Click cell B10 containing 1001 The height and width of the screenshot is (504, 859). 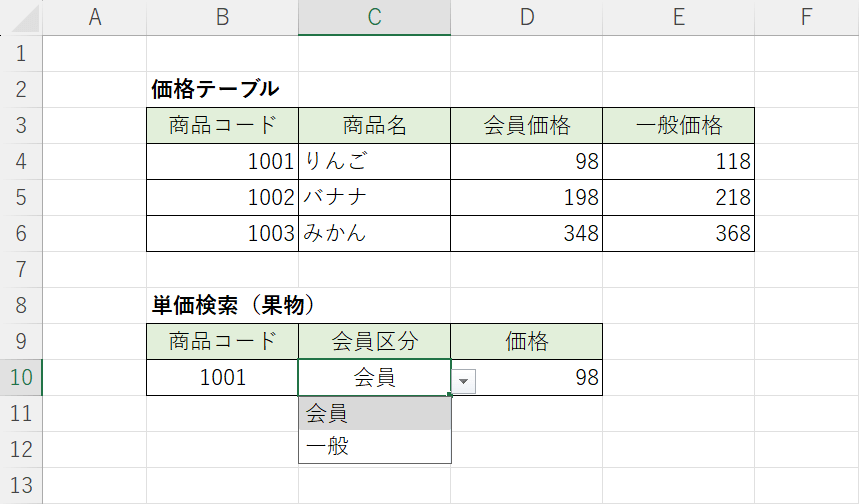pos(222,377)
